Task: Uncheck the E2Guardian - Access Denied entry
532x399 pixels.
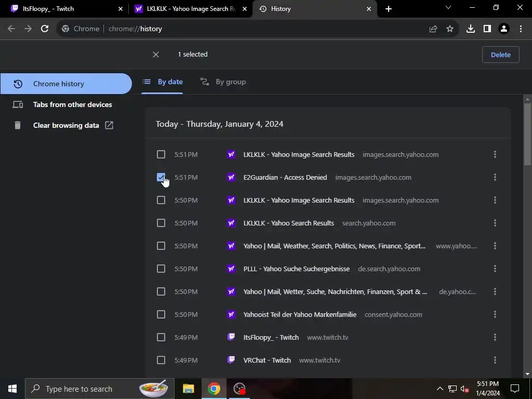Action: (161, 178)
